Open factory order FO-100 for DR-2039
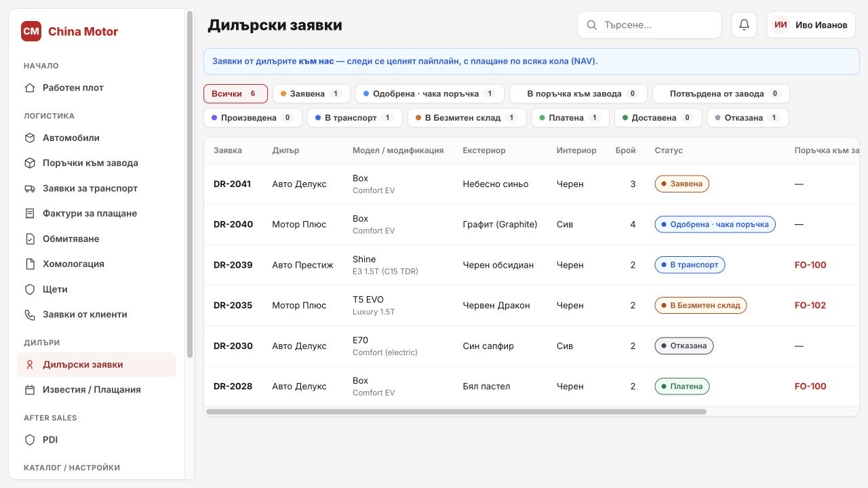868x488 pixels. point(810,265)
